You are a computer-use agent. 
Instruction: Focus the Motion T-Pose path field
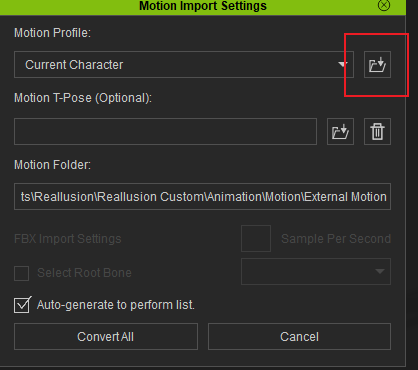[x=165, y=131]
